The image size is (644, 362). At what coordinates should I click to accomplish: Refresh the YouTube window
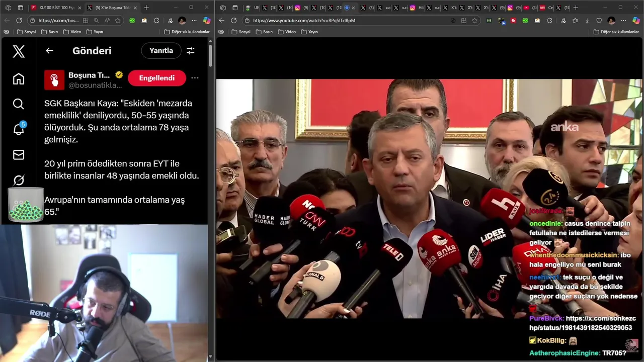(x=233, y=21)
